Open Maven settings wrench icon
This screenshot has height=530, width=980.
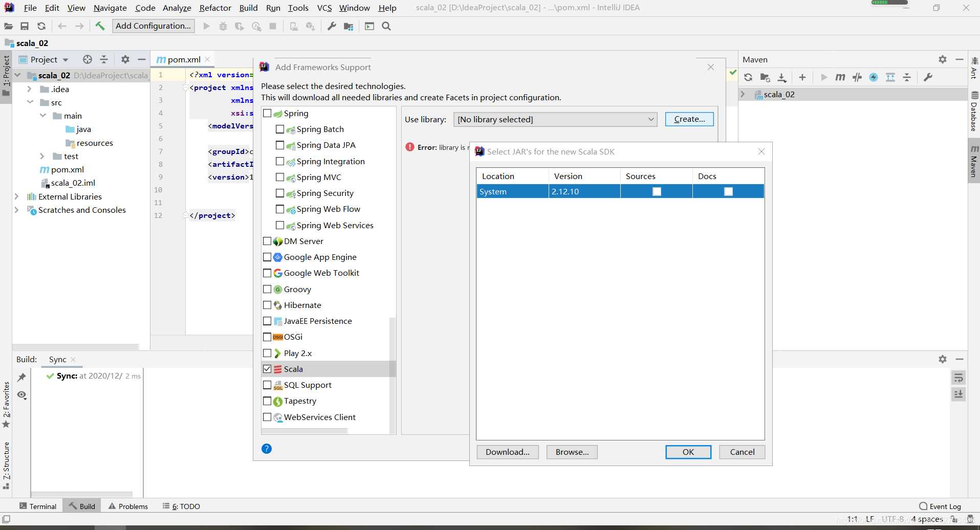tap(928, 77)
